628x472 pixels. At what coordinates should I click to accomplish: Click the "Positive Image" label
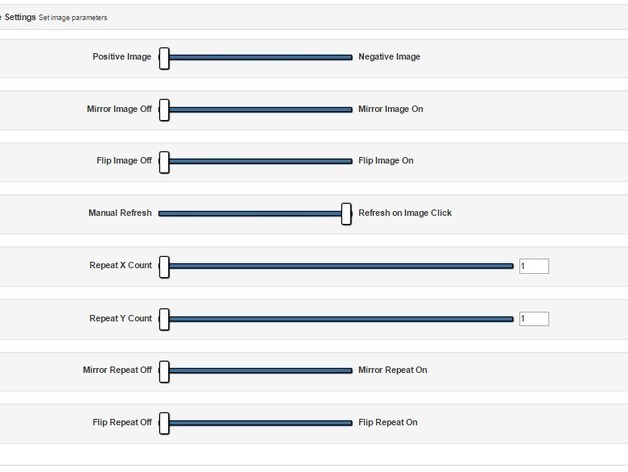click(x=122, y=57)
